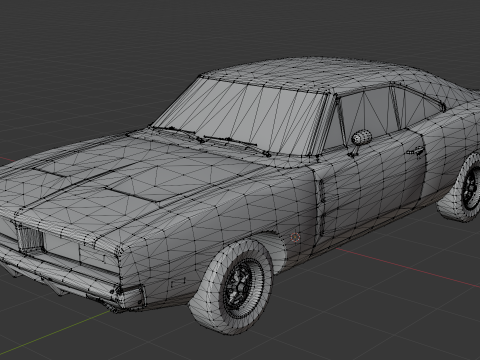This screenshot has width=480, height=360.
Task: Click the side mirror on the driver door
Action: tap(361, 137)
